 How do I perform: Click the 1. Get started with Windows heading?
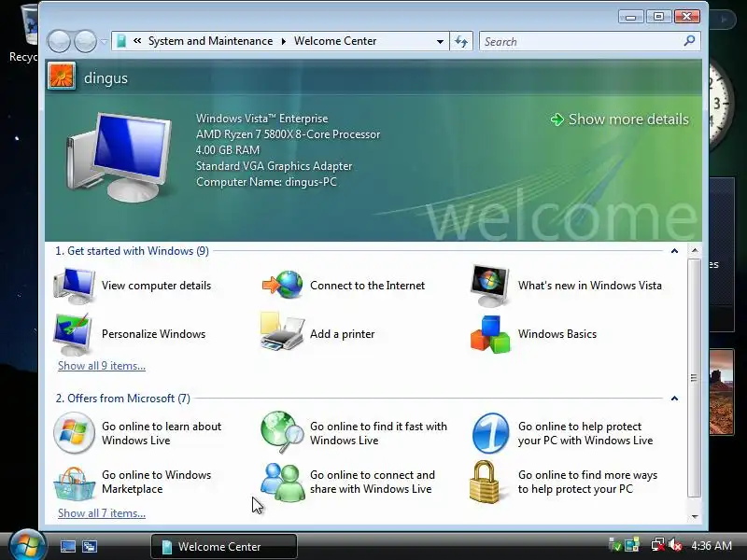point(132,251)
